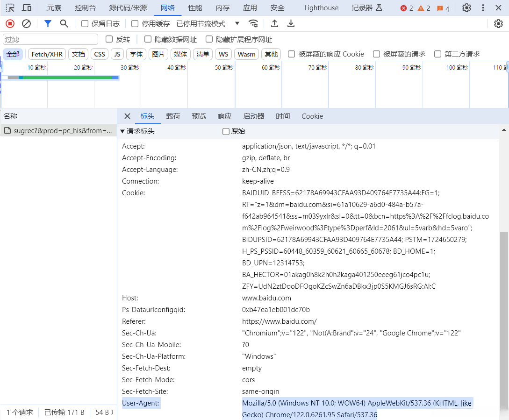
Task: Toggle the network filter funnel icon
Action: coord(48,24)
